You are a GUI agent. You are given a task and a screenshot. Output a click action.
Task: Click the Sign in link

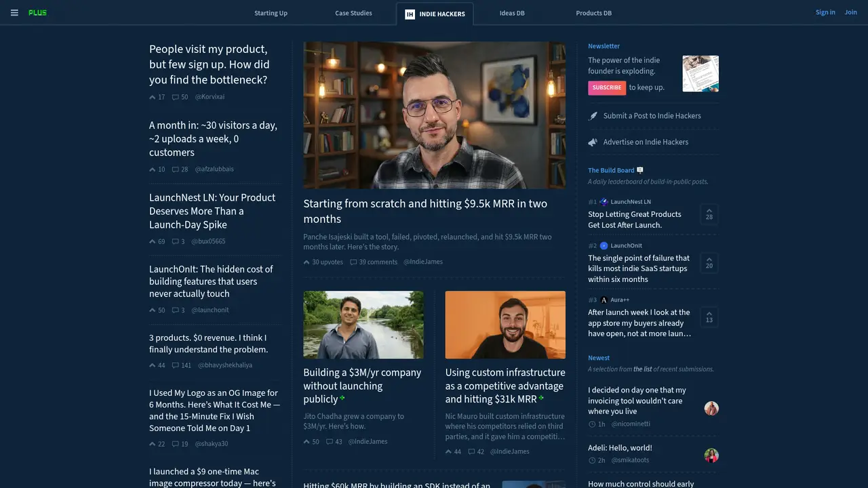coord(825,13)
